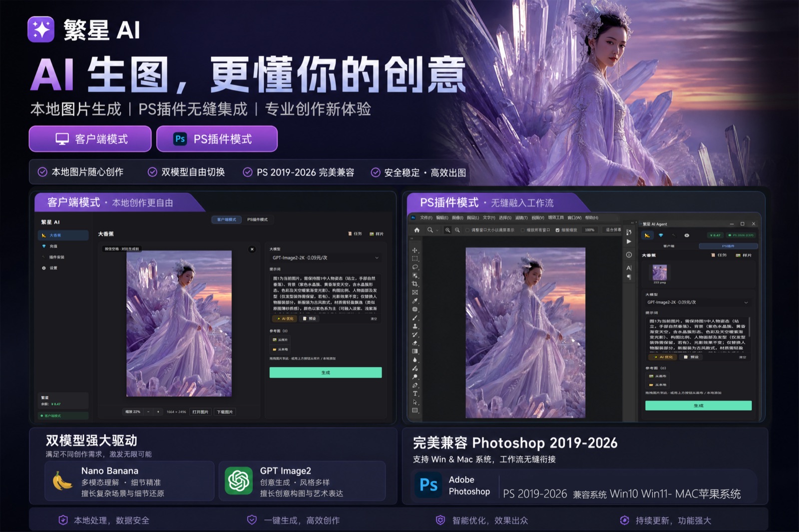Click 打开图片 button below preview

[200, 412]
